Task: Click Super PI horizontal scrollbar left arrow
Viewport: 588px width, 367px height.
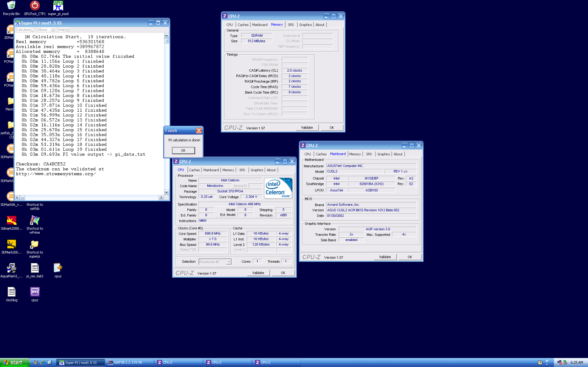Action: pos(17,198)
